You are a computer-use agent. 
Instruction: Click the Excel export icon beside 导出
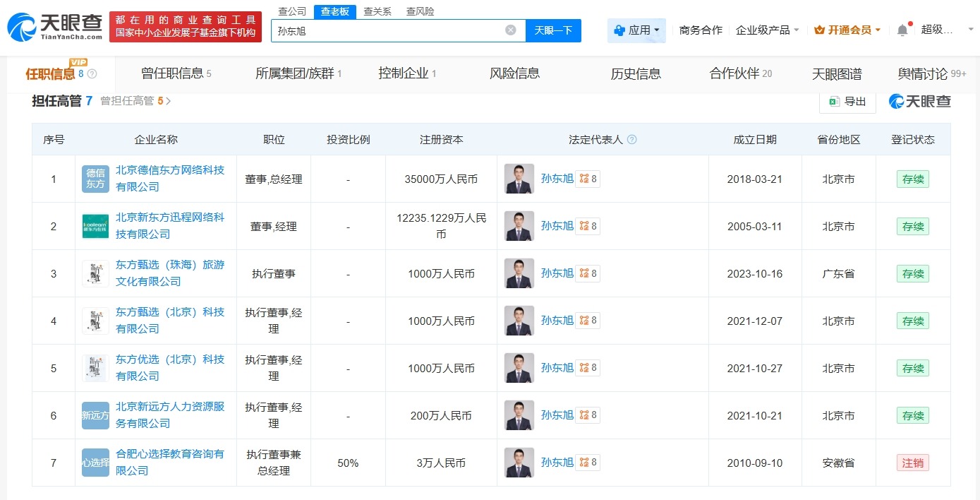tap(833, 101)
